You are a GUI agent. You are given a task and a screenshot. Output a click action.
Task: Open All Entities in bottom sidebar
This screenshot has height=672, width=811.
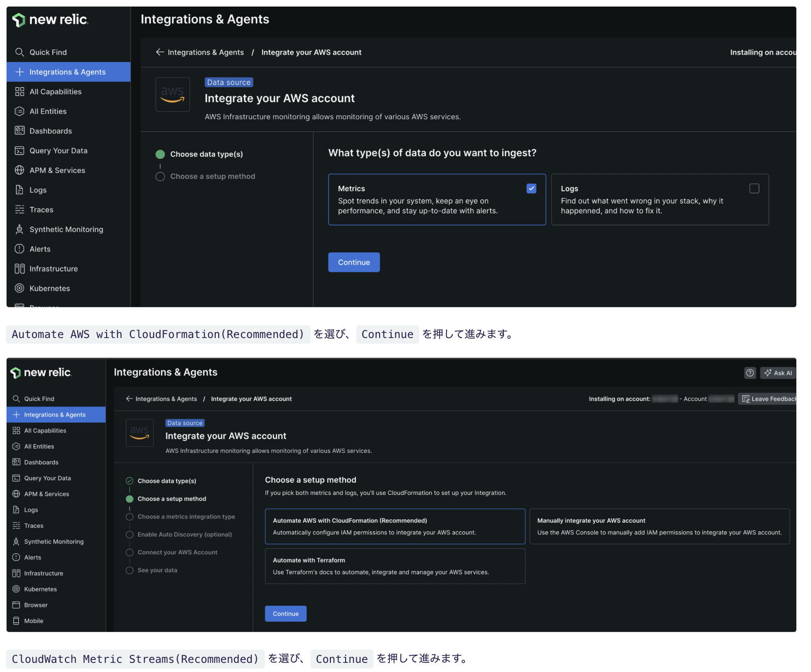click(56, 447)
